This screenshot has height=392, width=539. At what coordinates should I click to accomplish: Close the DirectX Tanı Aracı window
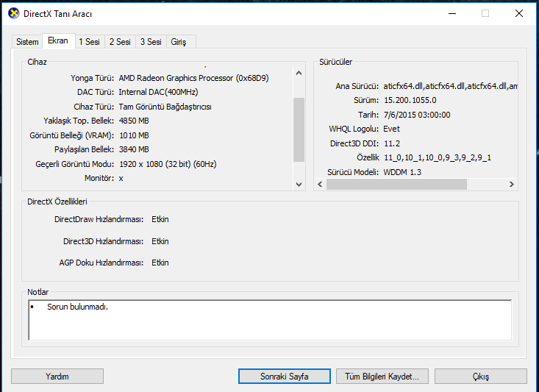(x=519, y=13)
